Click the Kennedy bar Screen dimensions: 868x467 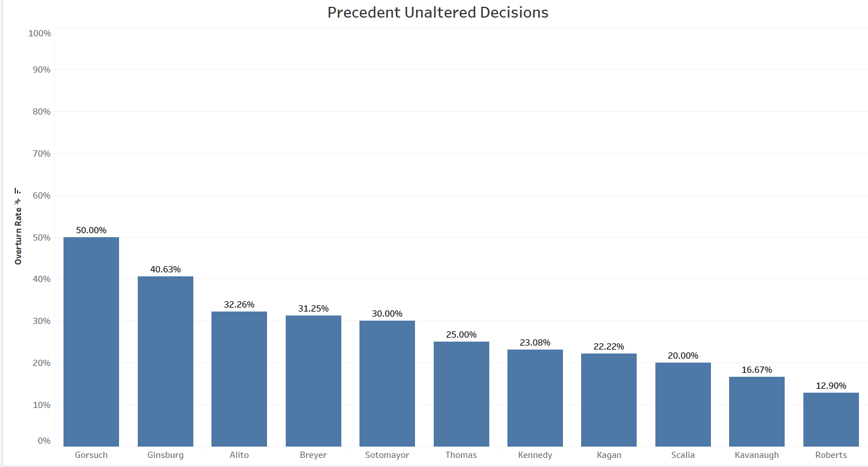535,398
